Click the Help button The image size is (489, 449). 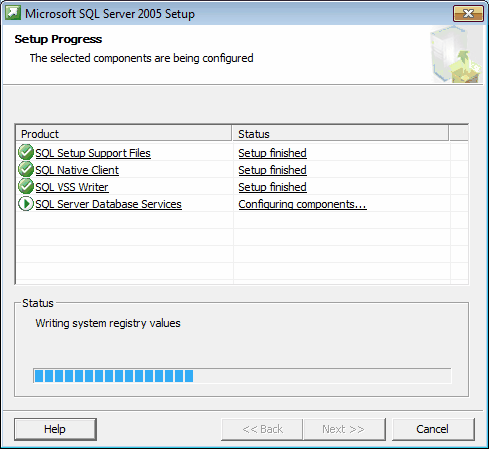coord(55,429)
